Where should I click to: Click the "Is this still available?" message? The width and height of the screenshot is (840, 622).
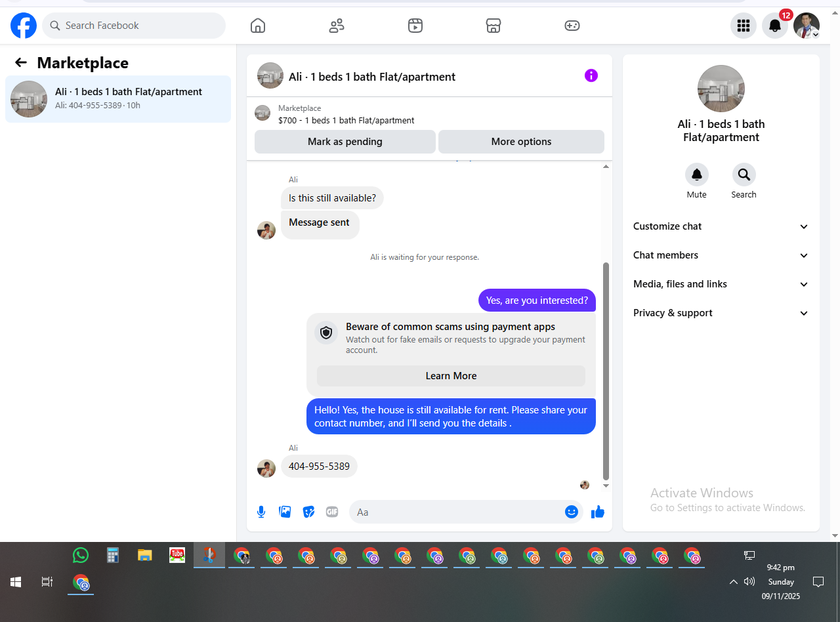332,198
